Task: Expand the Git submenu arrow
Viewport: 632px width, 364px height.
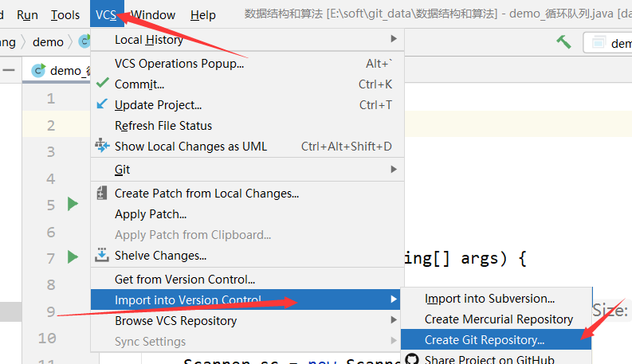Action: click(394, 169)
